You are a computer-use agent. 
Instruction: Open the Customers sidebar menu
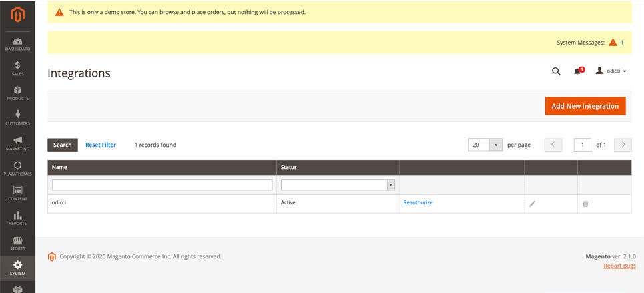17,117
